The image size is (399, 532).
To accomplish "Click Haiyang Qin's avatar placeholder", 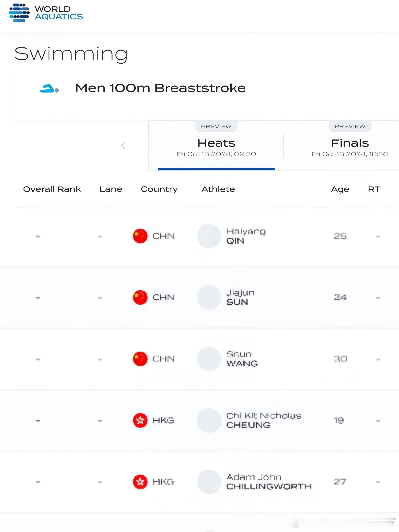I will pos(209,236).
